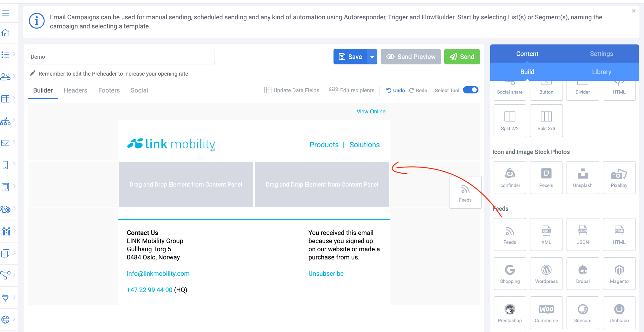Close the info banner

coord(633,11)
